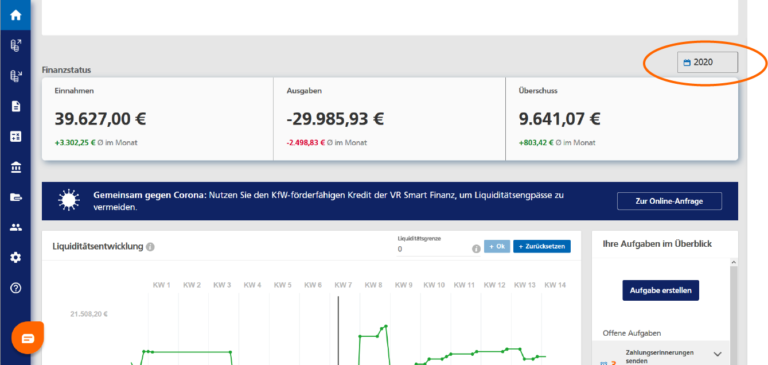Image resolution: width=768 pixels, height=365 pixels.
Task: Open the calculator sidebar icon
Action: (16, 137)
